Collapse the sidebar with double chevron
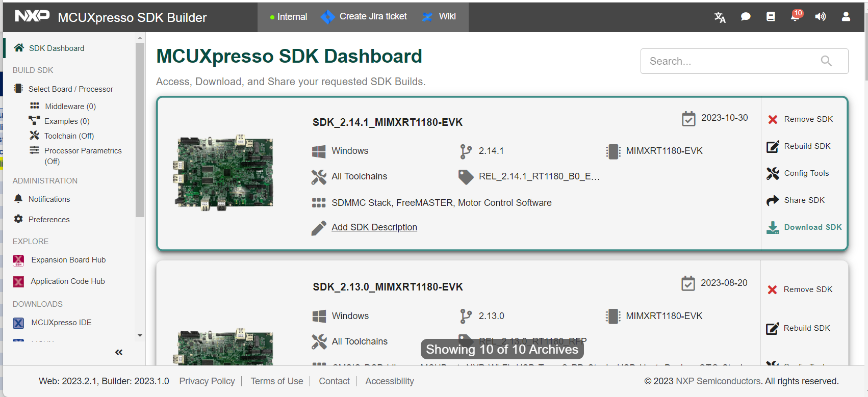This screenshot has width=868, height=397. pos(119,352)
